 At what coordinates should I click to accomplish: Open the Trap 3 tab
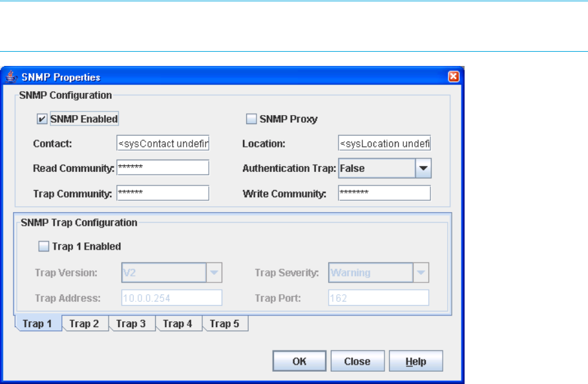click(x=131, y=324)
